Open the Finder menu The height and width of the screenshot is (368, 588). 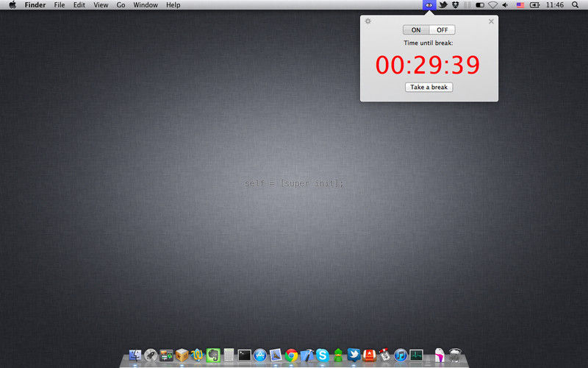click(x=35, y=5)
